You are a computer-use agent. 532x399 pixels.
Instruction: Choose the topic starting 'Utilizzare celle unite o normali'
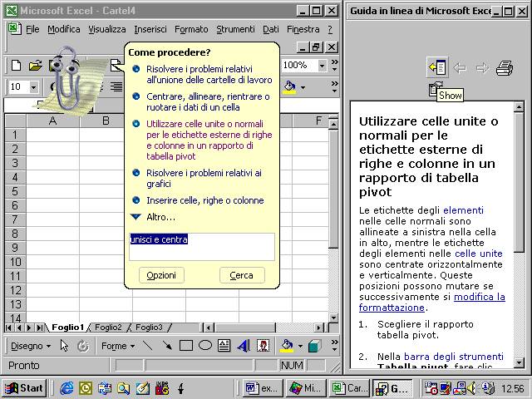[203, 140]
